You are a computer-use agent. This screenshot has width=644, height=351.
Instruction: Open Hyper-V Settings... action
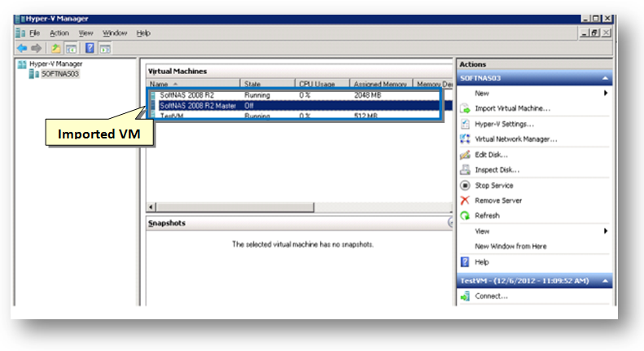(504, 124)
